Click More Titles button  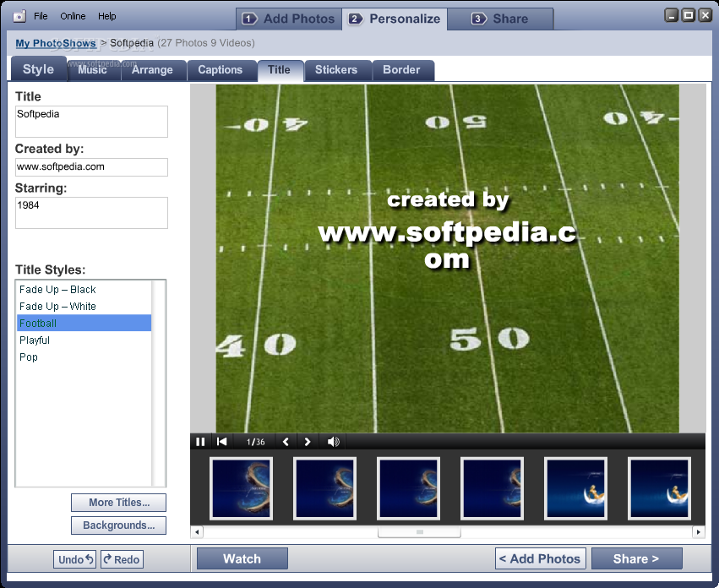(x=119, y=503)
